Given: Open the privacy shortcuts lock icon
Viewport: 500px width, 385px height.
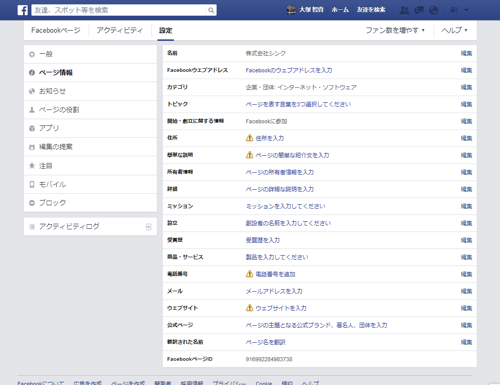Looking at the screenshot, I should [454, 10].
